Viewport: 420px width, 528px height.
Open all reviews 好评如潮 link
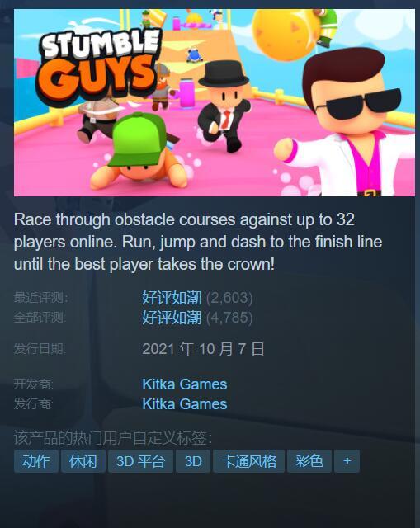click(172, 317)
